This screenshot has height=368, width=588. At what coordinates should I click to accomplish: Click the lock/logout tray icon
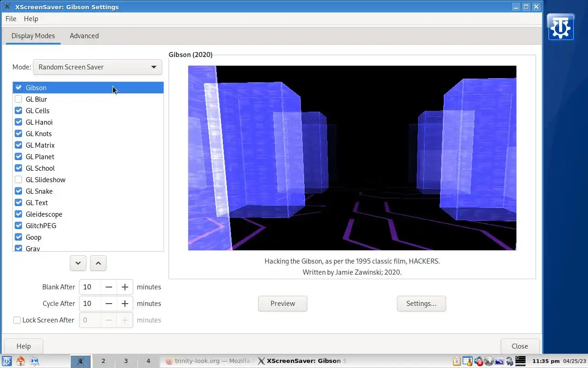pos(509,361)
